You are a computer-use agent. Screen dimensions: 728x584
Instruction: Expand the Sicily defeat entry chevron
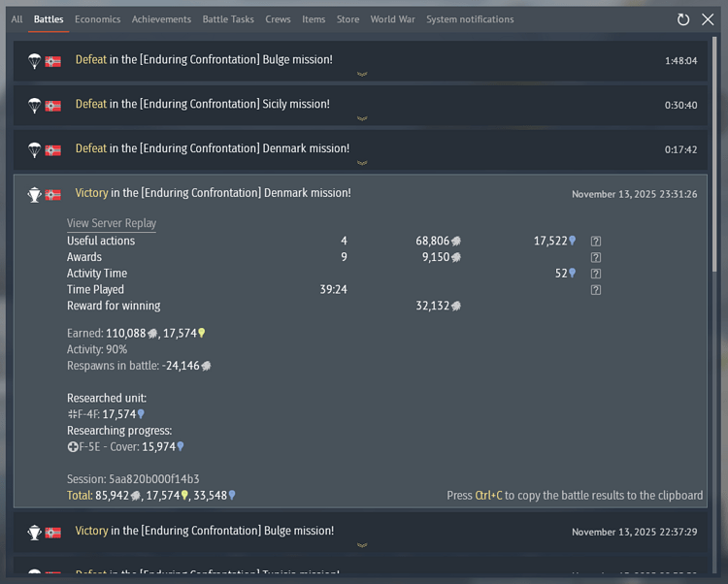[362, 119]
